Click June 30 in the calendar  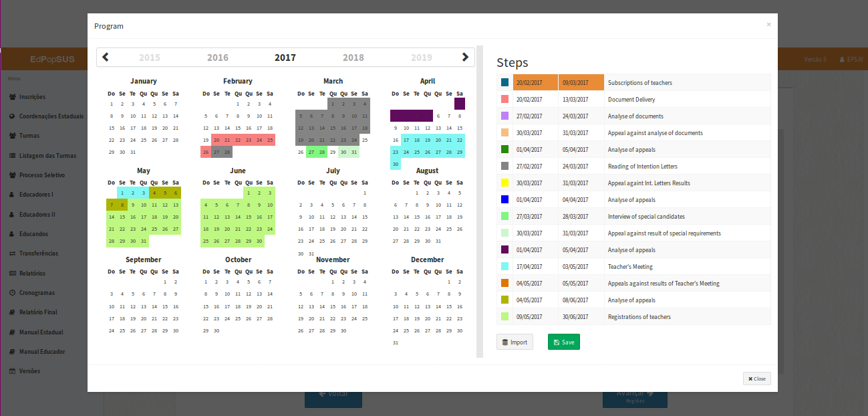[259, 241]
